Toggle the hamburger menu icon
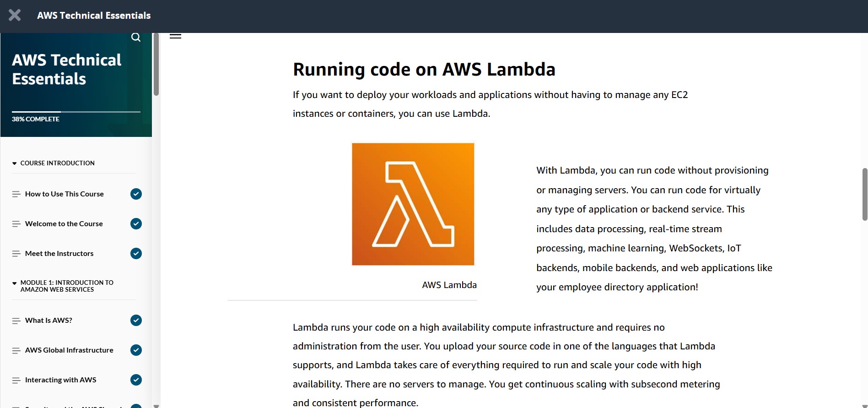This screenshot has width=868, height=408. click(175, 36)
